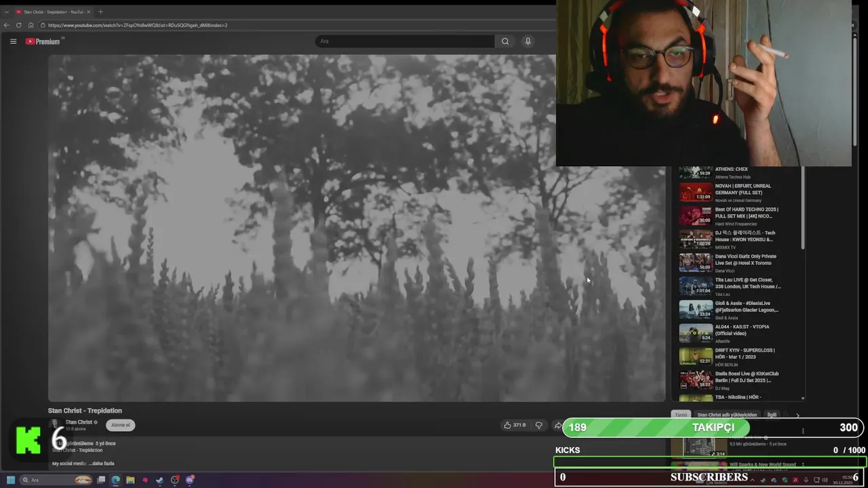Open 'DRIFT KYIV - SUPERGLOSS | HÖR' video
Image resolution: width=868 pixels, height=488 pixels.
coord(745,354)
